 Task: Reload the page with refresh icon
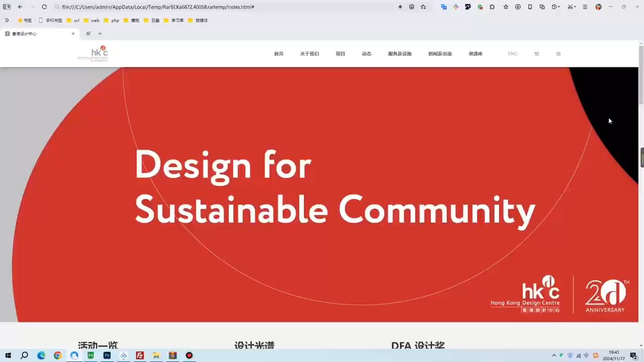tap(44, 7)
